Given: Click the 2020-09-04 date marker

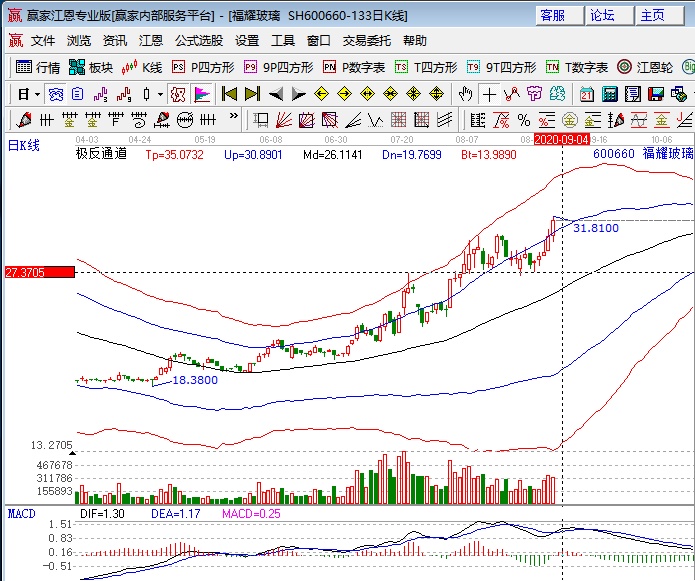Looking at the screenshot, I should (x=562, y=140).
